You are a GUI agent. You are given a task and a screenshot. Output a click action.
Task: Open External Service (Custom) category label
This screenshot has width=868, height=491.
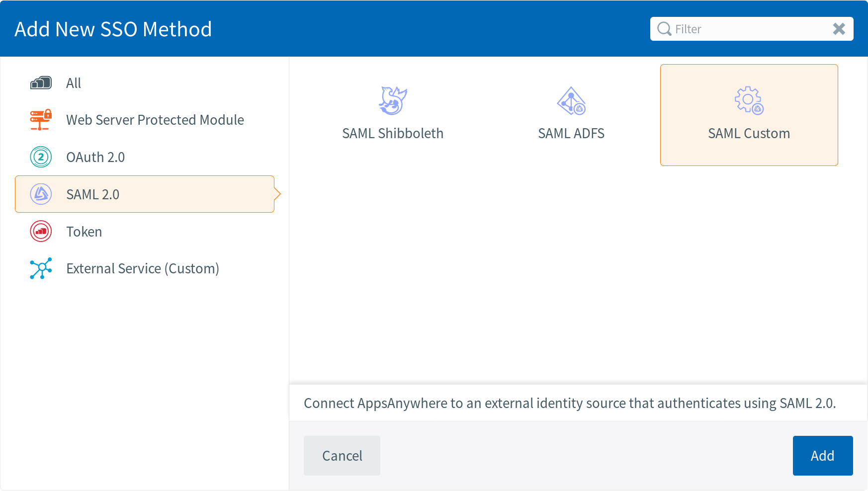point(143,268)
